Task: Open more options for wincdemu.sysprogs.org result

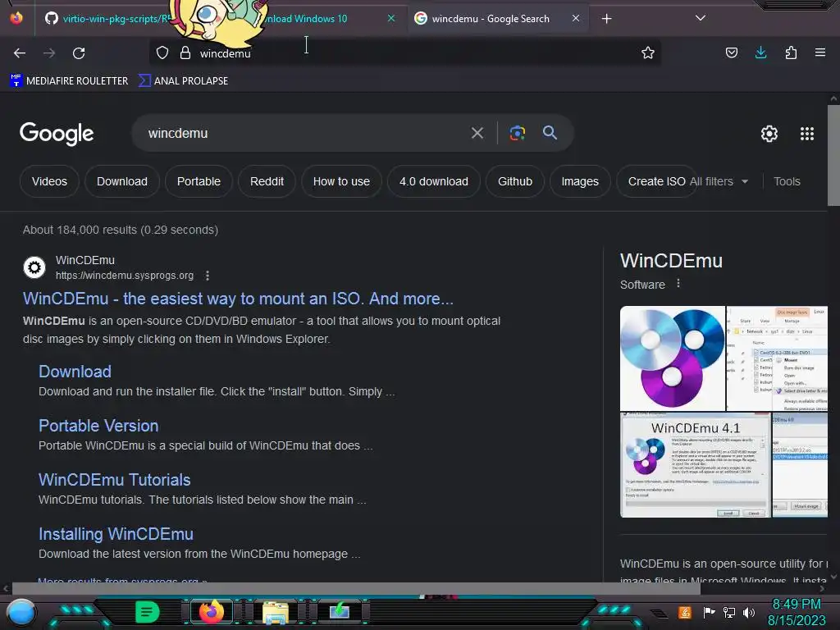Action: (x=208, y=276)
